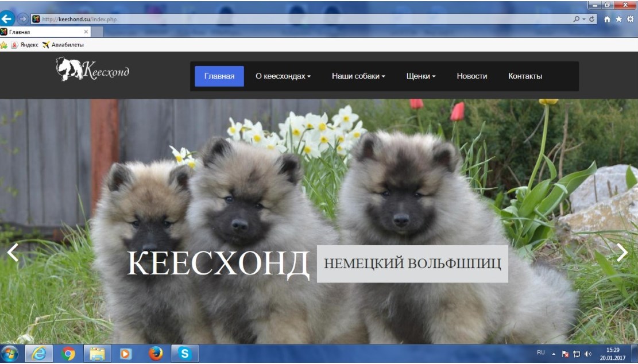Open the Авиабилеты bookmark in favorites bar
Image resolution: width=638 pixels, height=364 pixels.
[63, 45]
